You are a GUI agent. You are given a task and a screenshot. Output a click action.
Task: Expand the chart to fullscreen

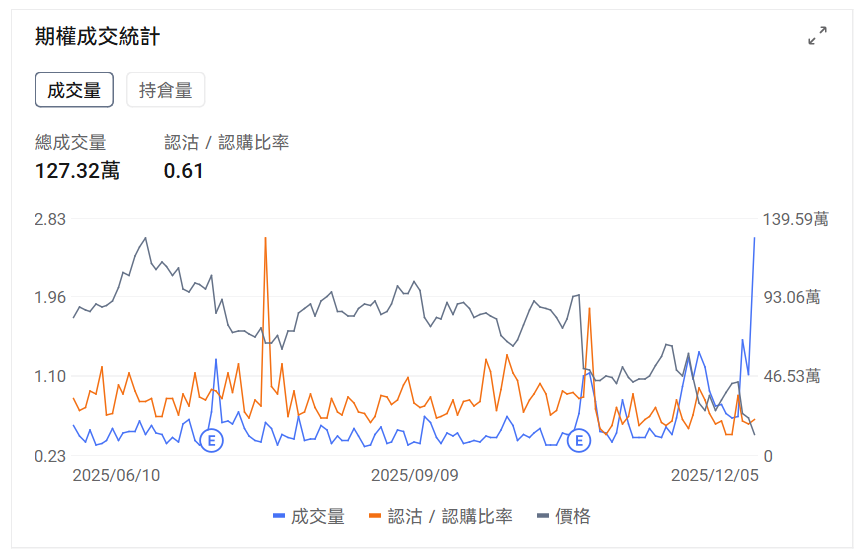coord(817,36)
